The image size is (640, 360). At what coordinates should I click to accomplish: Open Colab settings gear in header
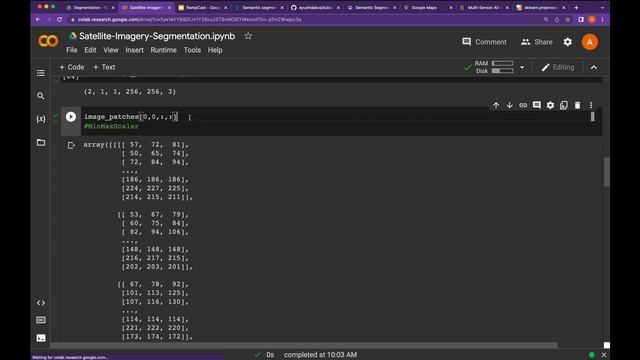(x=568, y=42)
